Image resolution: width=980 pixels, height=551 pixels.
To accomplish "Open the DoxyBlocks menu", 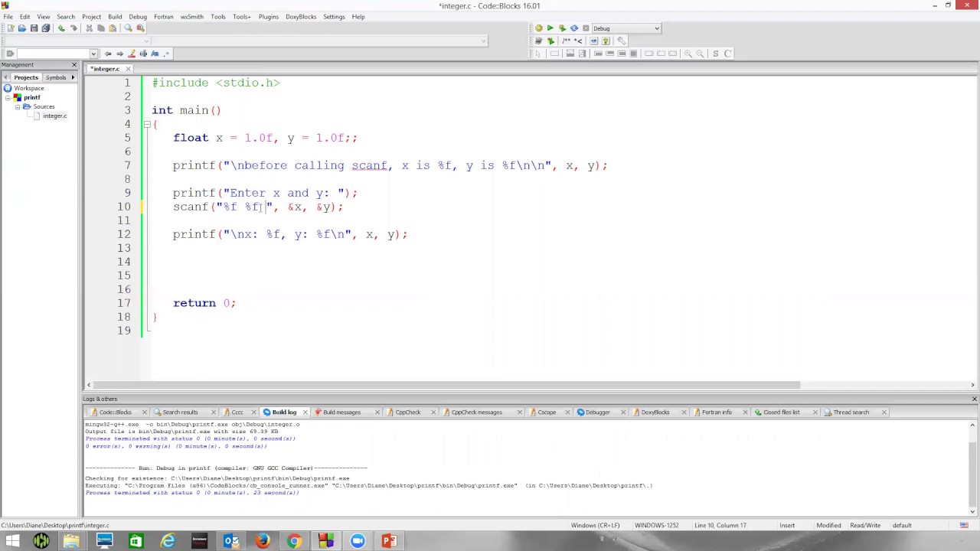I will (301, 16).
